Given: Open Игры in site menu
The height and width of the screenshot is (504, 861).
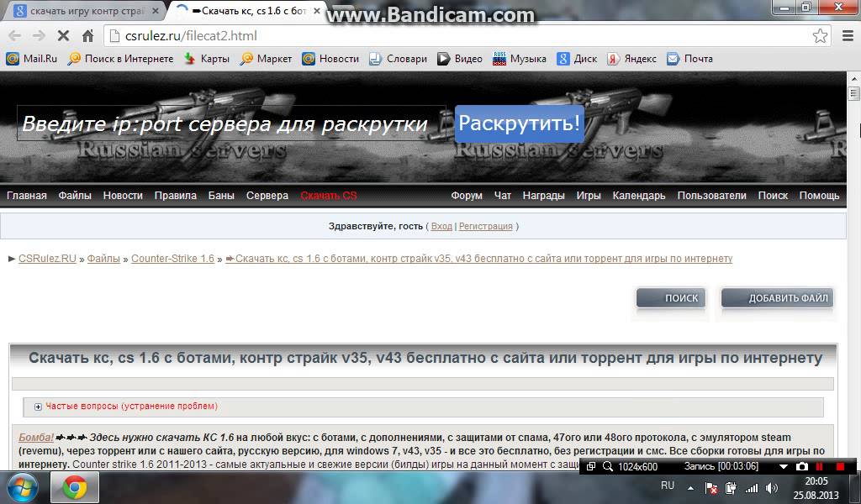Looking at the screenshot, I should click(589, 195).
